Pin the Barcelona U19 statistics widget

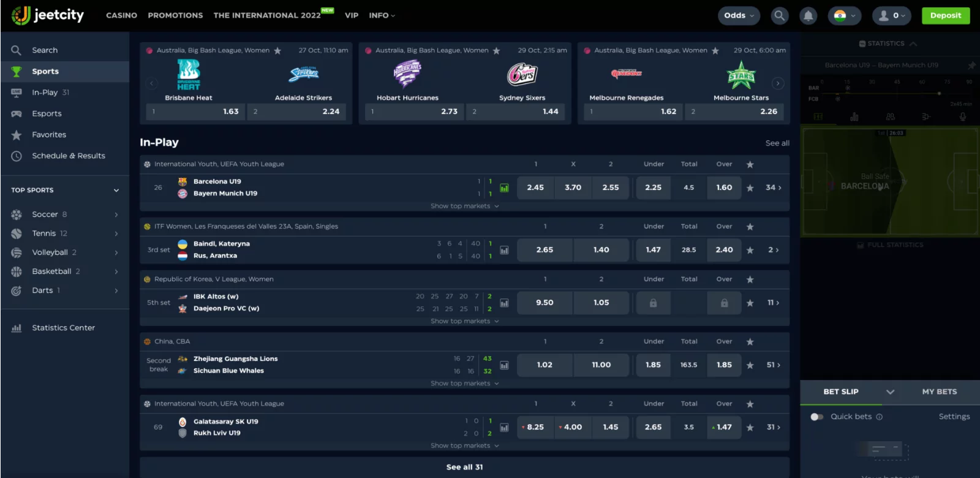click(x=971, y=65)
